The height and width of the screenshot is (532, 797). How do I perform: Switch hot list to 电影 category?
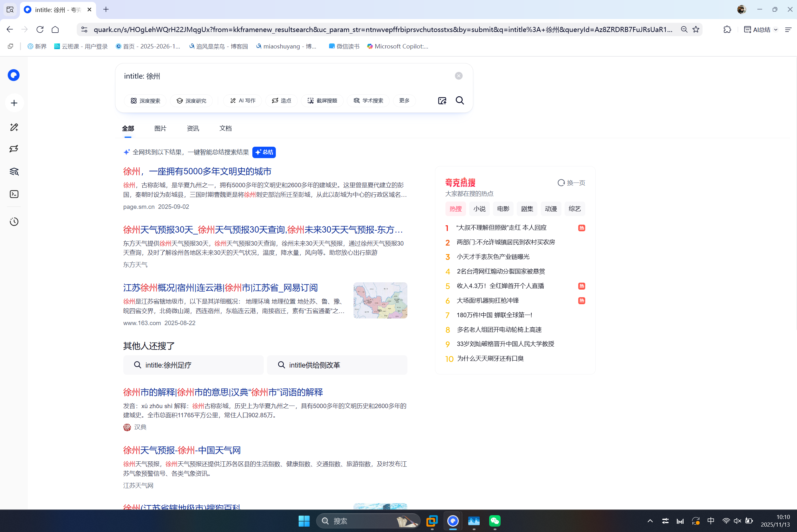pos(503,209)
